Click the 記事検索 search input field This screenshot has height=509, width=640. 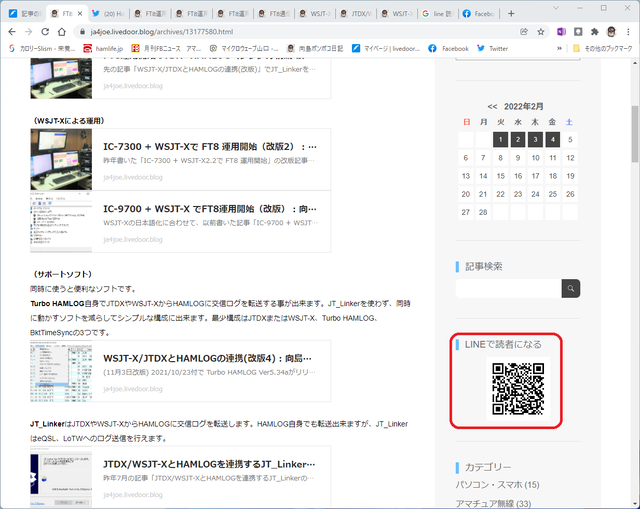pos(509,289)
